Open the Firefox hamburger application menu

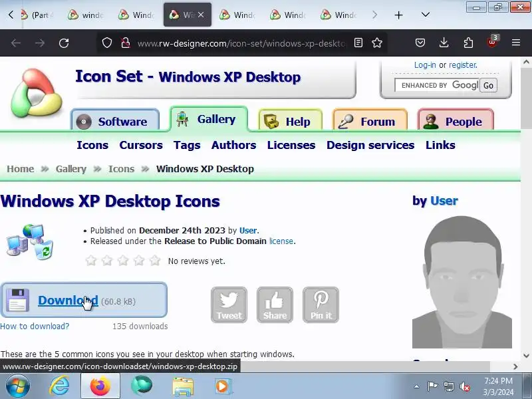coord(516,43)
